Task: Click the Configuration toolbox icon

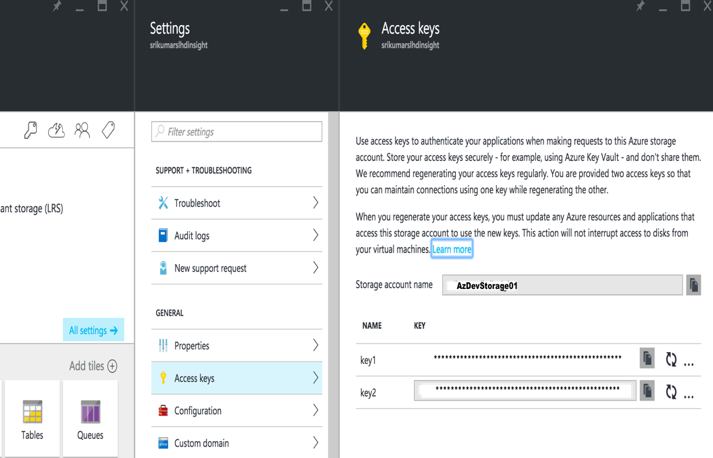Action: tap(163, 410)
